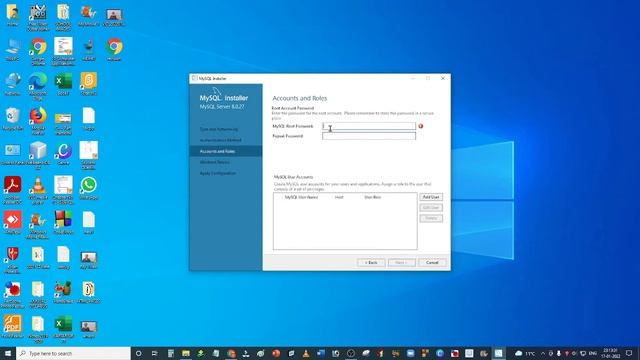Select the Authentication Method step
The image size is (640, 360).
click(x=220, y=140)
